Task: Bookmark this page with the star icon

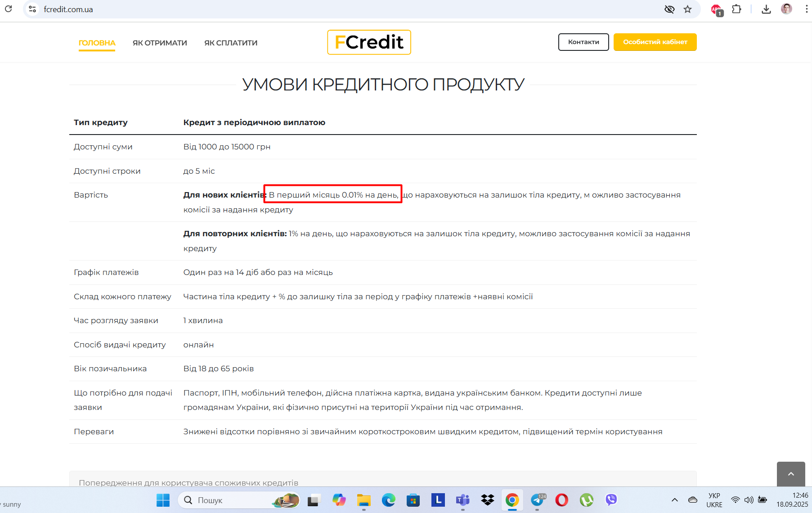Action: coord(687,9)
